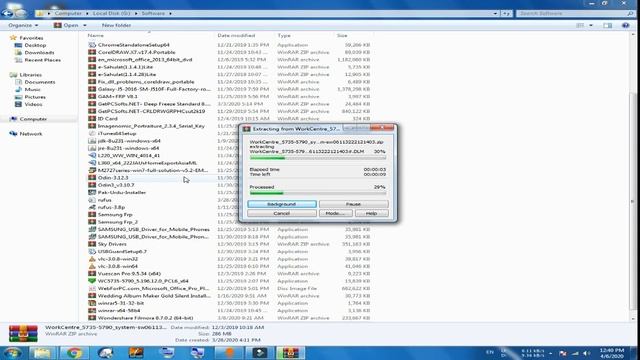Cancel the extraction in progress

282,213
